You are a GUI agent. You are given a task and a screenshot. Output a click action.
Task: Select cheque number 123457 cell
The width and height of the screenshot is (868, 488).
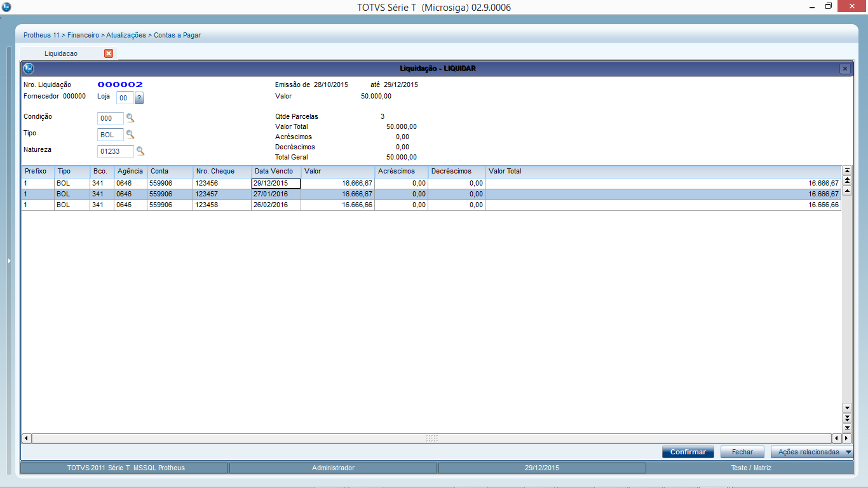[222, 194]
